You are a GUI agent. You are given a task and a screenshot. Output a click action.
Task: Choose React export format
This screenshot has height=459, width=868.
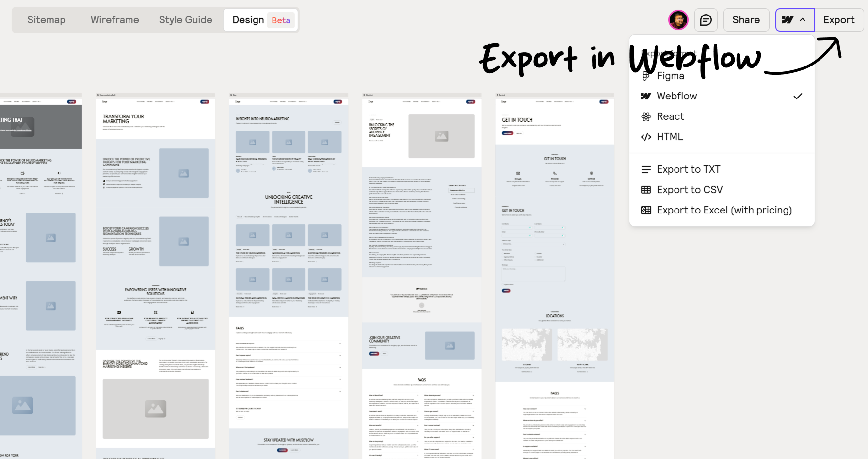(722, 116)
